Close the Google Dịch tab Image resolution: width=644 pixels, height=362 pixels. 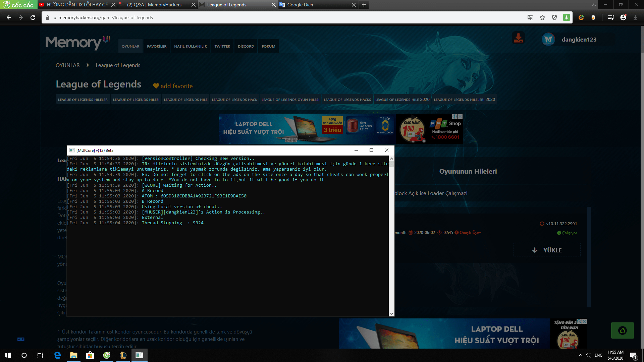[x=354, y=5]
